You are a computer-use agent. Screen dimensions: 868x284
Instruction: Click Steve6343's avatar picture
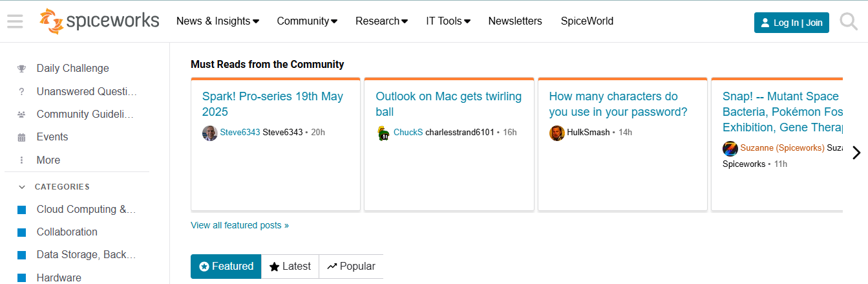[210, 133]
